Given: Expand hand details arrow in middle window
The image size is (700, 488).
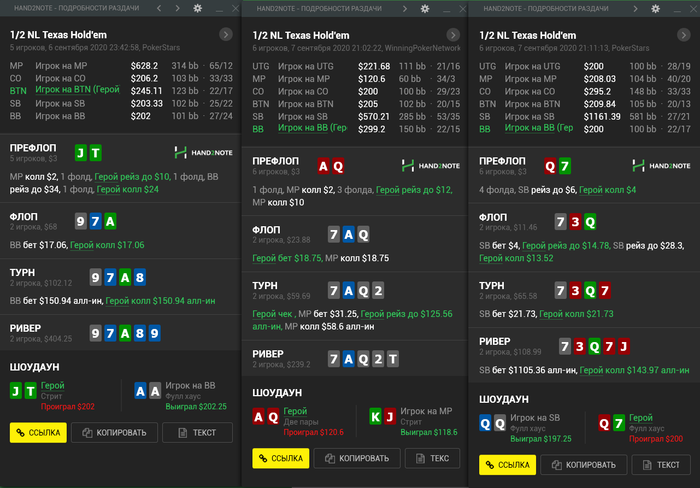Looking at the screenshot, I should (453, 35).
